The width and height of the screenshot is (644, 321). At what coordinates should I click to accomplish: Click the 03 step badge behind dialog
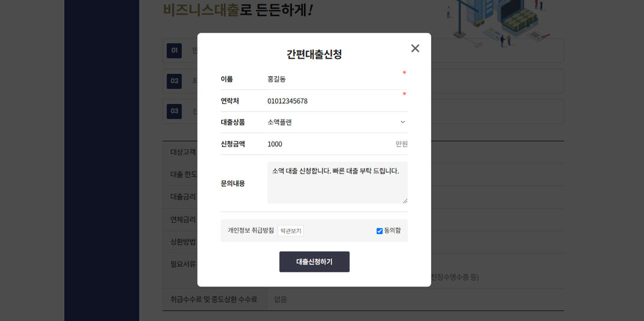(x=174, y=111)
